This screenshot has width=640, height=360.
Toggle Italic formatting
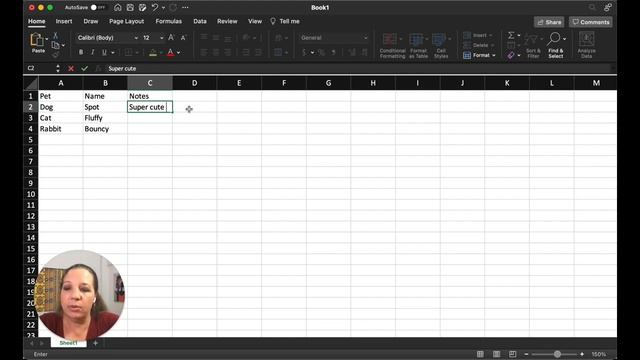[93, 52]
